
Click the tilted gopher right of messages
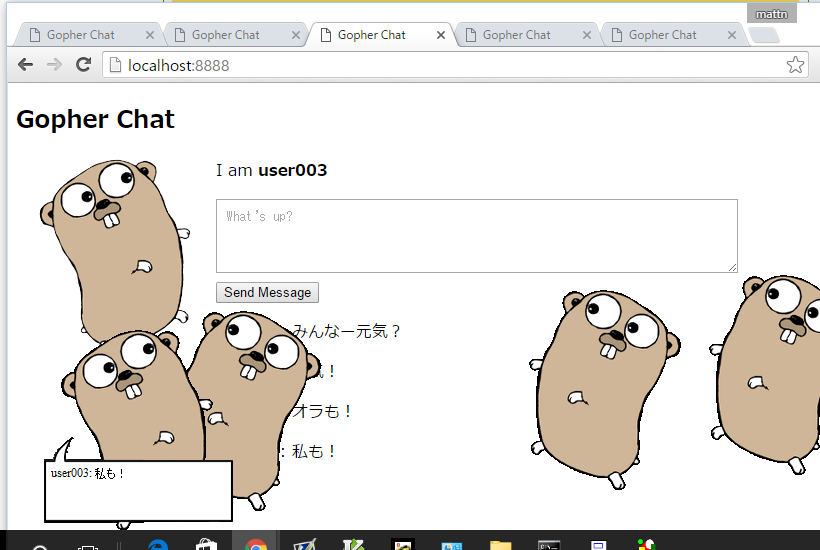coord(604,389)
